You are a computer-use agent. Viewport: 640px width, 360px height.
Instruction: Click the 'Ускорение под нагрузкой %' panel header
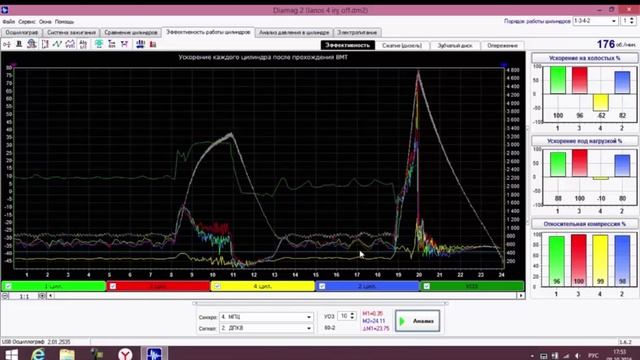click(x=584, y=141)
